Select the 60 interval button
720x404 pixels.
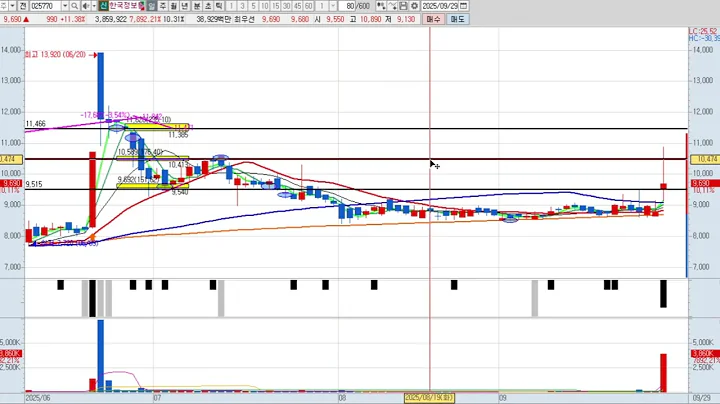tap(309, 6)
